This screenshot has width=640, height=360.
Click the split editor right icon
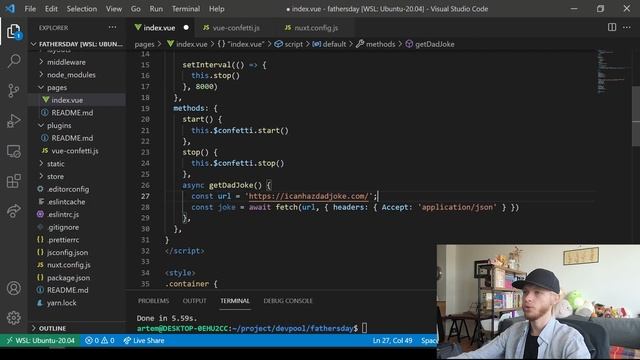click(612, 27)
